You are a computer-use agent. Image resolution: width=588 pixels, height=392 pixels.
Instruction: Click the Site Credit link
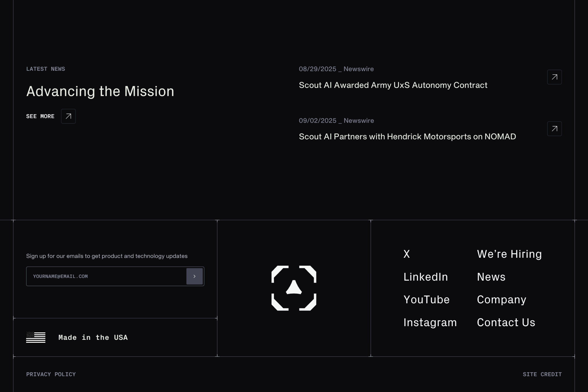pyautogui.click(x=542, y=374)
